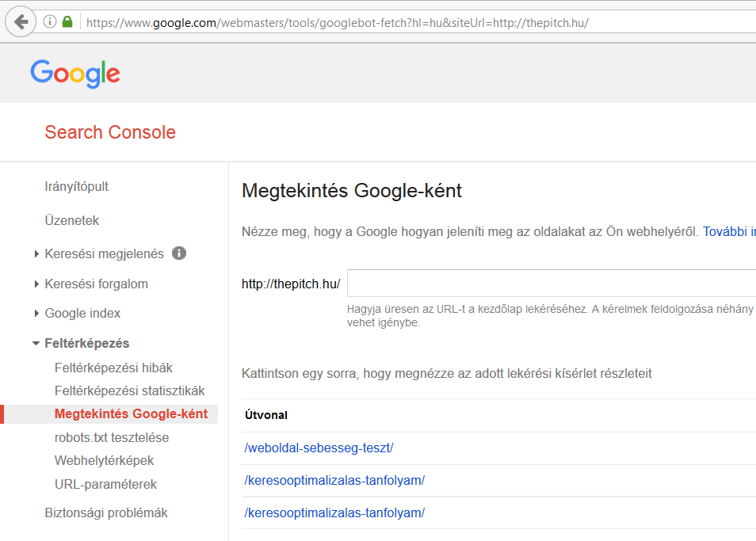The width and height of the screenshot is (756, 541).
Task: Click the browser address bar URL
Action: 337,23
